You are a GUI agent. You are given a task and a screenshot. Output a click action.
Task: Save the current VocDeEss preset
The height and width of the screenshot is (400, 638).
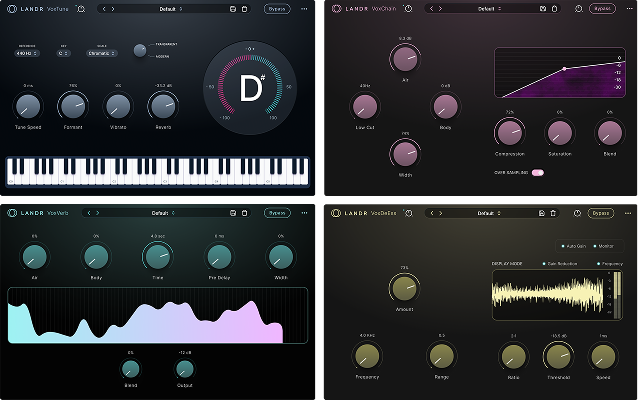click(x=542, y=213)
